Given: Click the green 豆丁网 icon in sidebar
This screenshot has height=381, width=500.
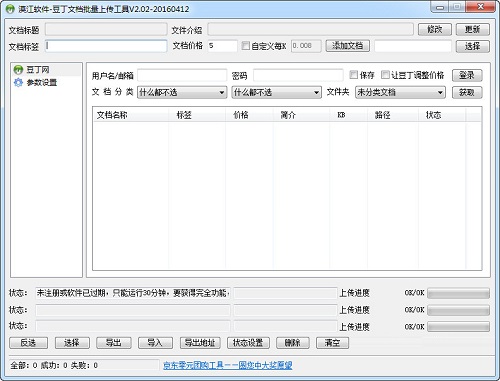Looking at the screenshot, I should point(18,70).
